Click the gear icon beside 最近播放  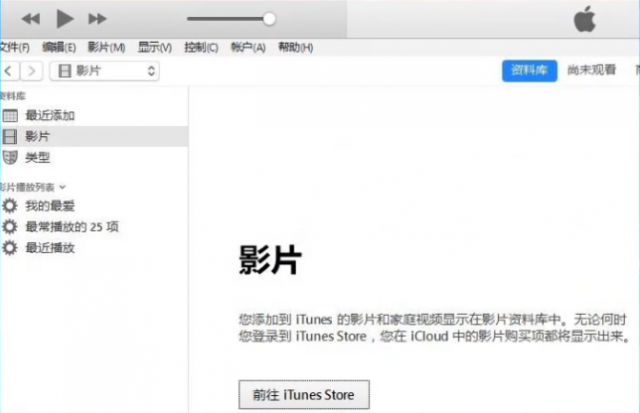[10, 247]
